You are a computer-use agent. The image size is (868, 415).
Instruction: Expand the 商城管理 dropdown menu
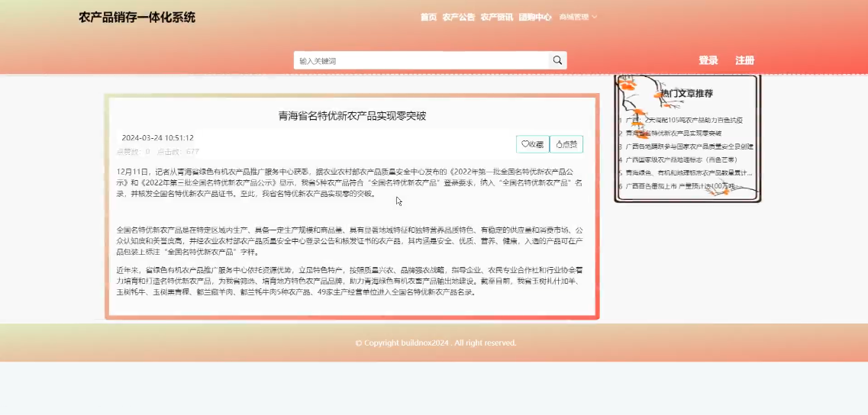pos(578,17)
